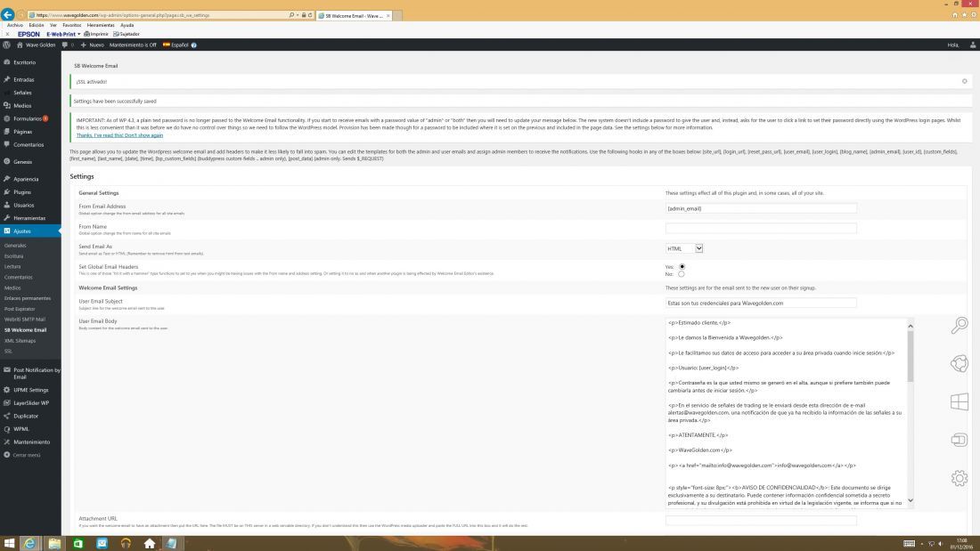
Task: Open Español language menu in admin bar
Action: tap(176, 45)
